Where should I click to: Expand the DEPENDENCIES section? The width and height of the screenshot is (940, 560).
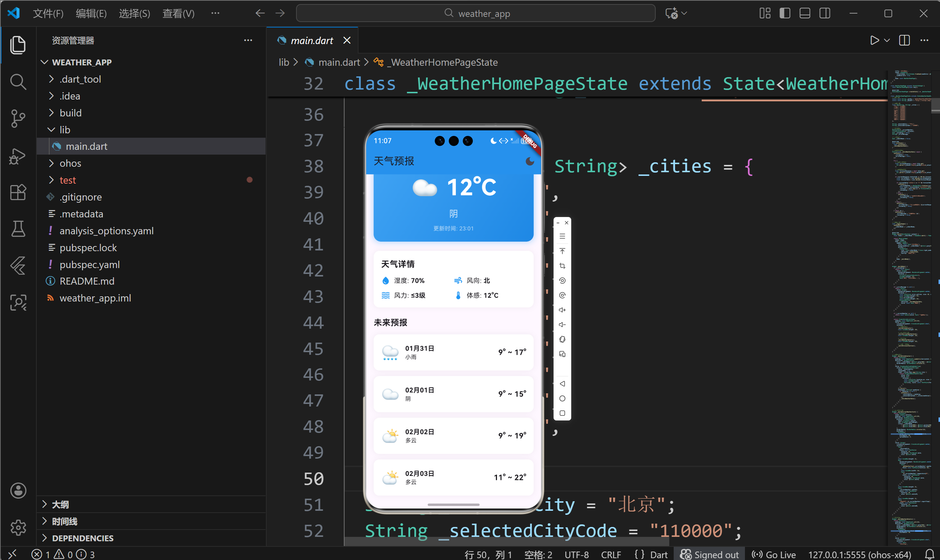[82, 538]
